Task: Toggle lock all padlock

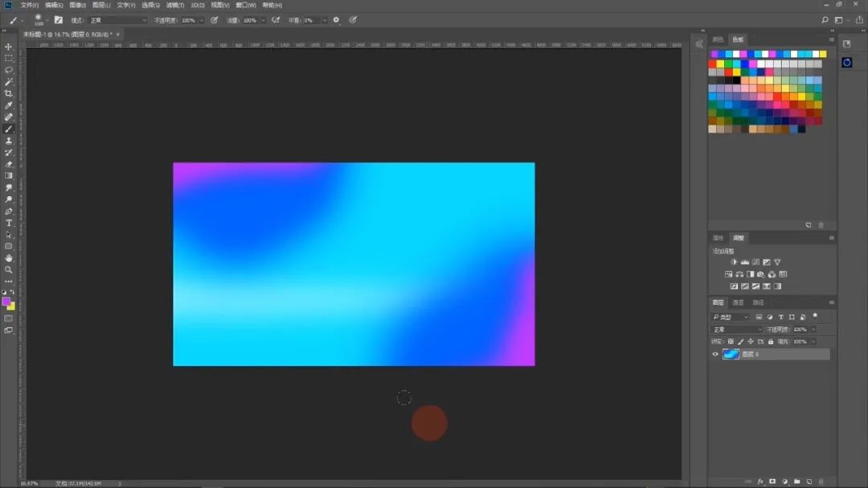Action: point(771,342)
